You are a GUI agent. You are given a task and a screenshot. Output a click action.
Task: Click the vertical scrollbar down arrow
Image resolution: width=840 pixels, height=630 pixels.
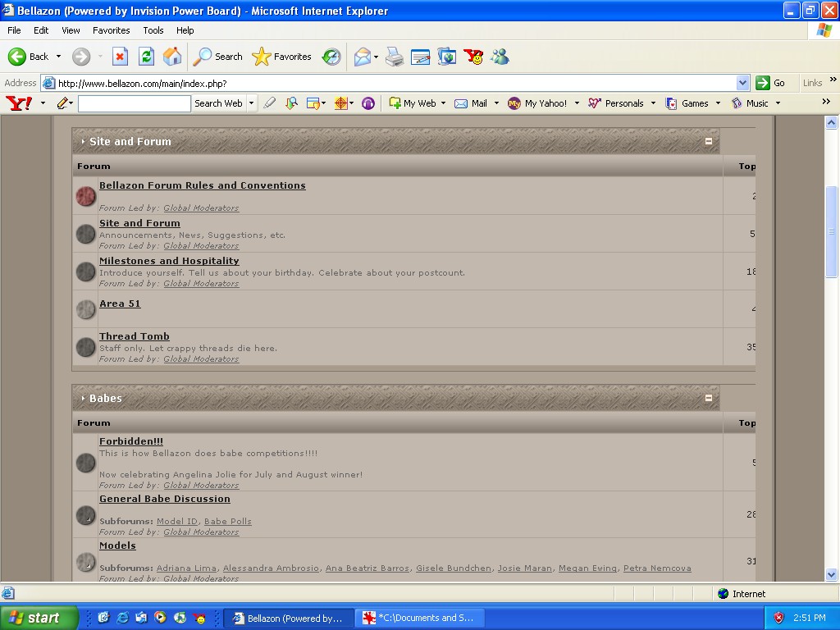tap(831, 575)
